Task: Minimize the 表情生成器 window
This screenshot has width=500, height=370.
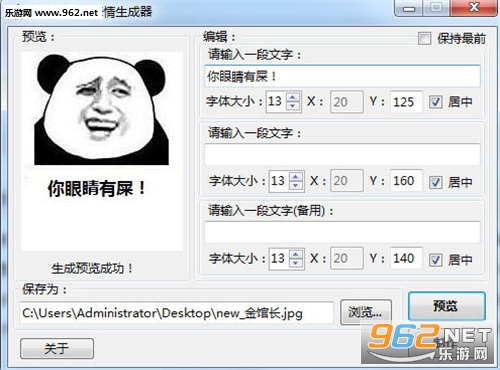Action: coord(409,8)
